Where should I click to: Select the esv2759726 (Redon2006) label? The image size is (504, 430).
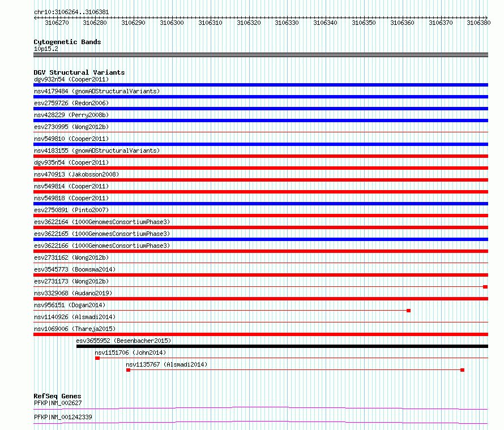(x=71, y=103)
